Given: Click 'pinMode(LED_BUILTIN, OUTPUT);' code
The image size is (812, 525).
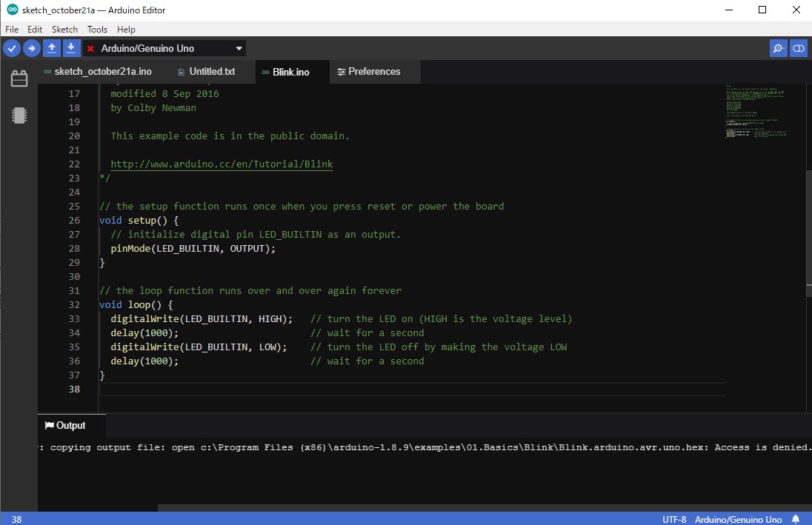Looking at the screenshot, I should click(193, 249).
